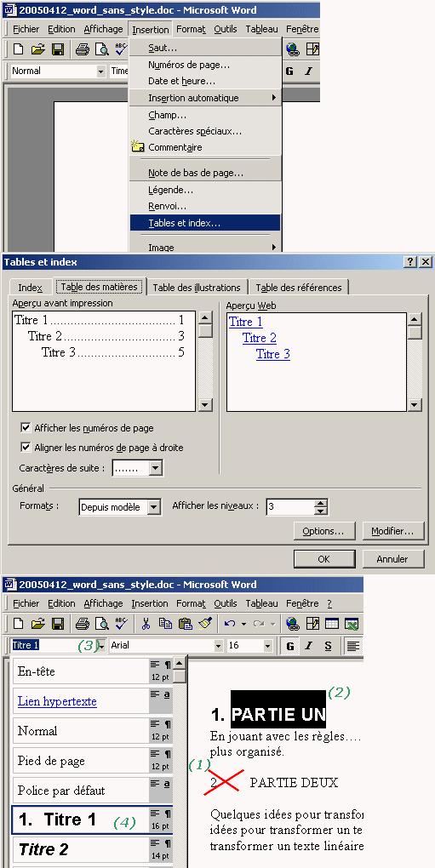The height and width of the screenshot is (868, 435).
Task: Toggle Bold G in the styles-list Word window
Action: click(290, 646)
